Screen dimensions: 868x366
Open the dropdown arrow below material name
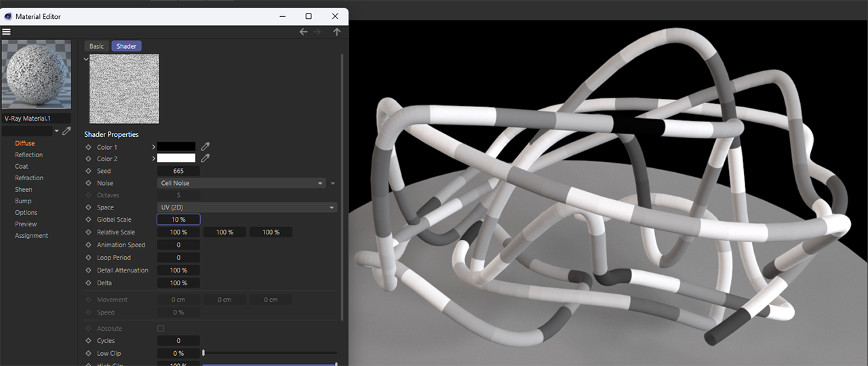click(x=57, y=131)
